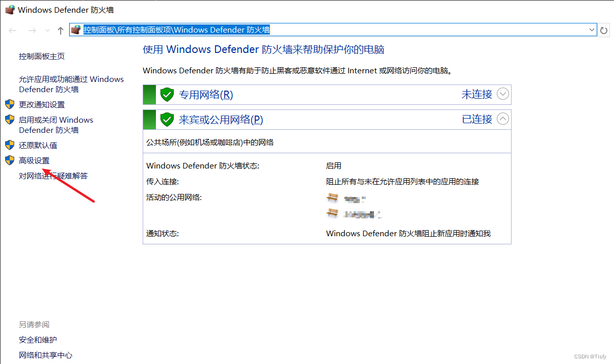
Task: Click the firewall icon in the title bar
Action: (10, 10)
